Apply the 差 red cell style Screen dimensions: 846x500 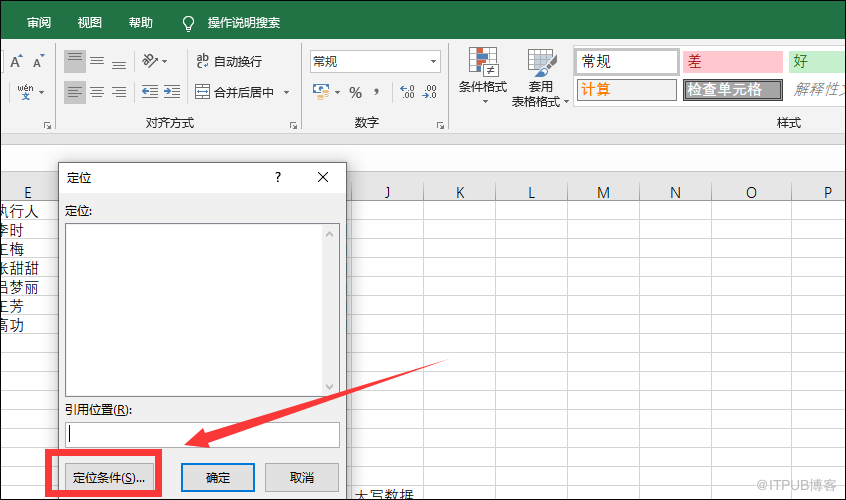click(x=731, y=61)
